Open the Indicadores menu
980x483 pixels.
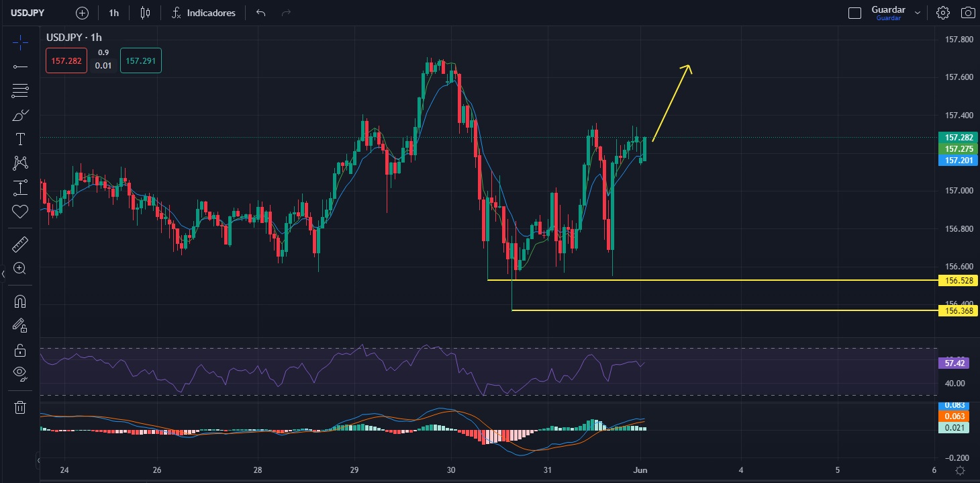coord(203,13)
